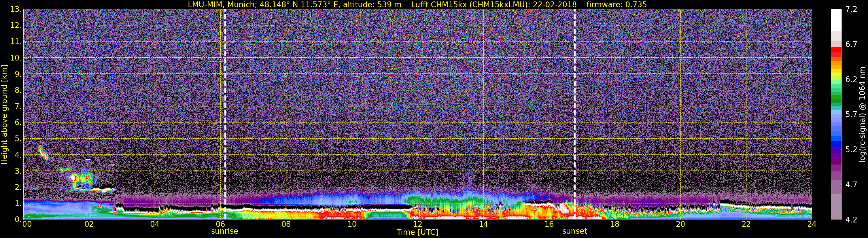The width and height of the screenshot is (868, 238).
Task: Click the colorbar value '4.2'
Action: 851,220
